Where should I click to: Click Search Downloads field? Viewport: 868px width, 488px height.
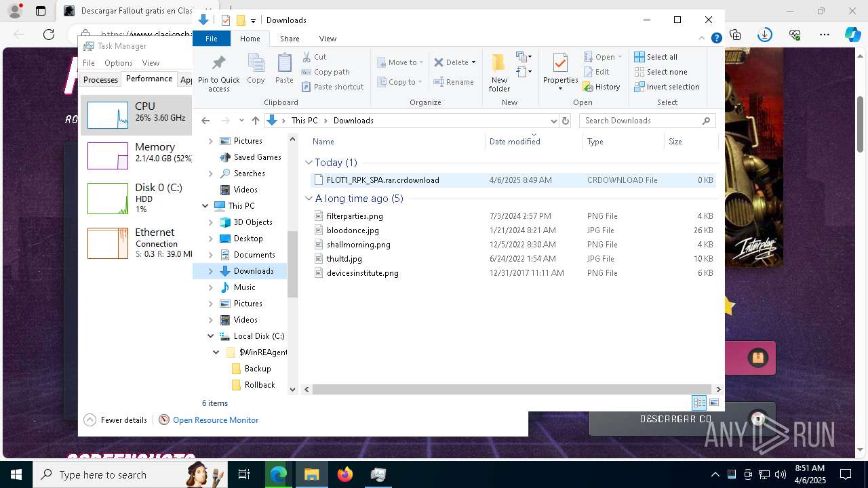(648, 121)
